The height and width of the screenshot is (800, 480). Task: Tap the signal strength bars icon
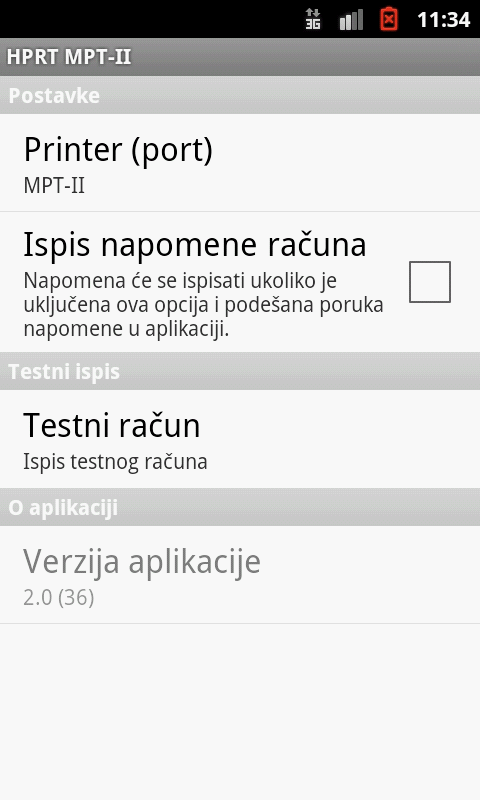click(x=351, y=19)
